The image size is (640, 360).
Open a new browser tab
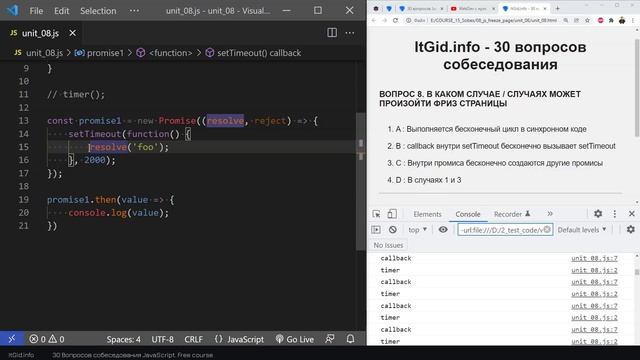(x=557, y=9)
